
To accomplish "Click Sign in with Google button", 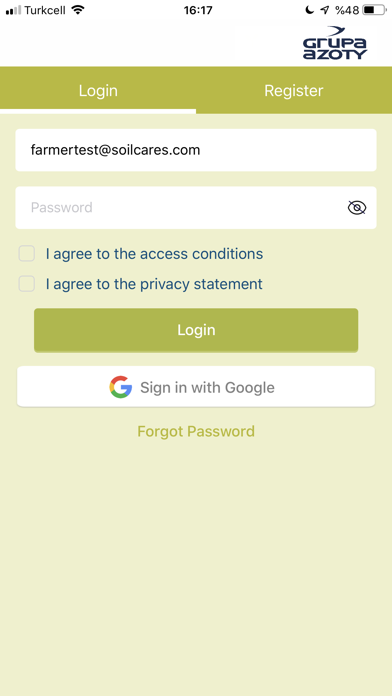I will coord(196,387).
